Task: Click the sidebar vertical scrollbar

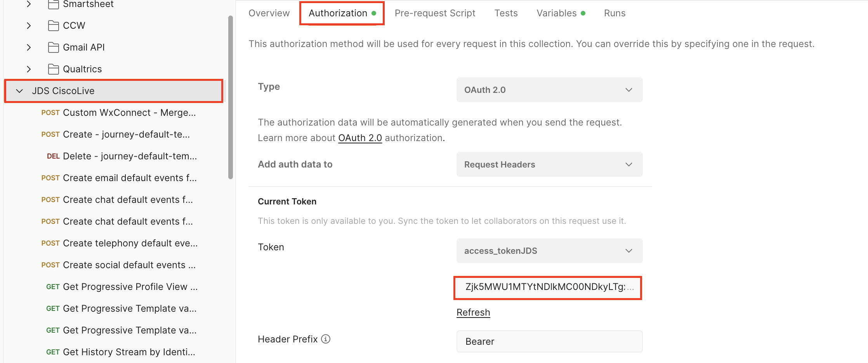Action: (x=231, y=97)
